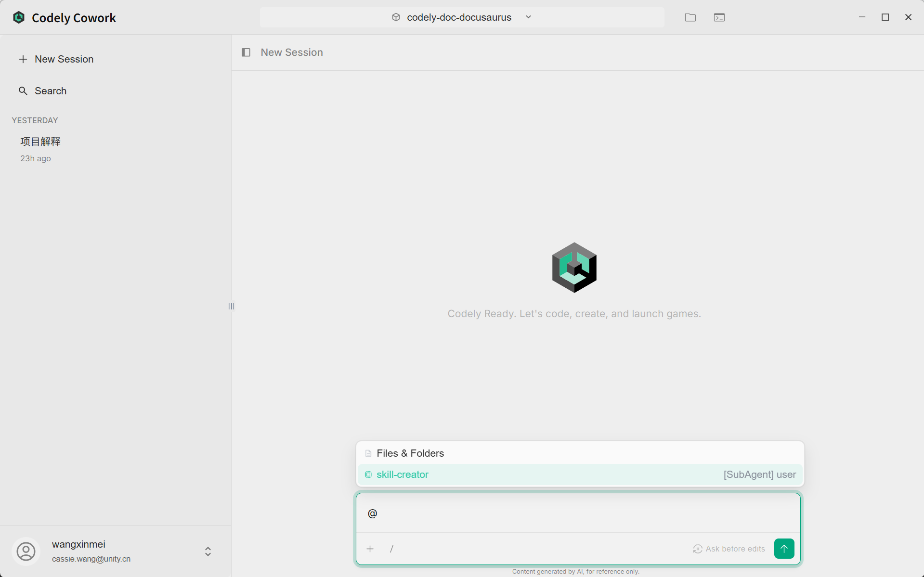The image size is (924, 577).
Task: Open the terminal icon in title bar
Action: click(x=719, y=17)
